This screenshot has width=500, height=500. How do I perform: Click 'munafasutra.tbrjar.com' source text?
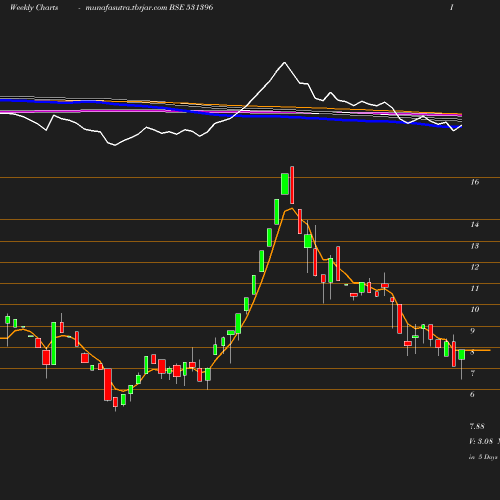126,7
